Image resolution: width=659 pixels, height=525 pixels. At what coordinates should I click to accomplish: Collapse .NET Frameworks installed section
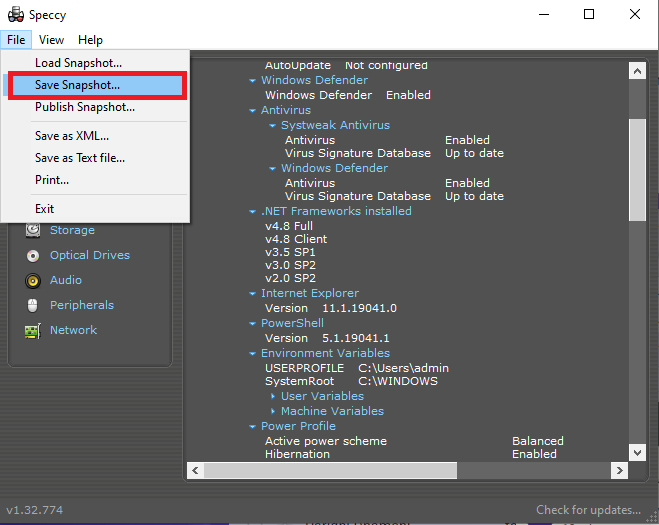pyautogui.click(x=252, y=211)
